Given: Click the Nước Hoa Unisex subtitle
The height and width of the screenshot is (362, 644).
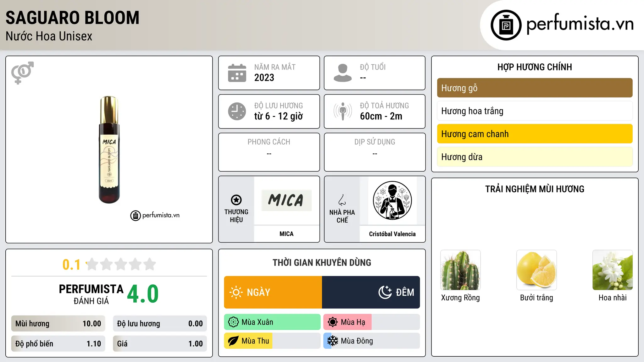Looking at the screenshot, I should 49,36.
